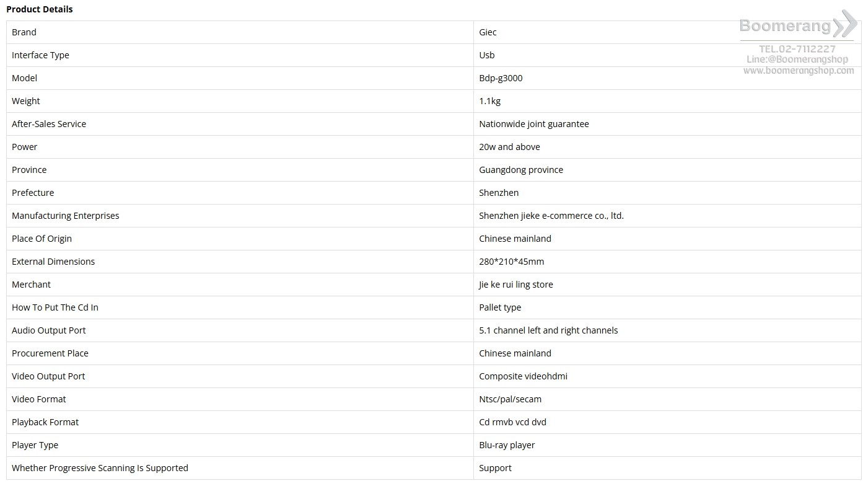
Task: Select the Giec brand value cell
Action: pos(488,32)
